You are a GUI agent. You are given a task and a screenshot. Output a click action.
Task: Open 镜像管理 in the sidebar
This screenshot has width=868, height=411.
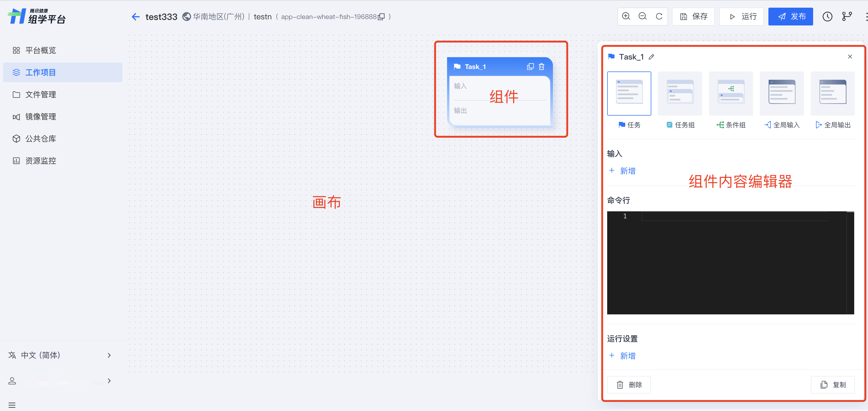pos(40,117)
